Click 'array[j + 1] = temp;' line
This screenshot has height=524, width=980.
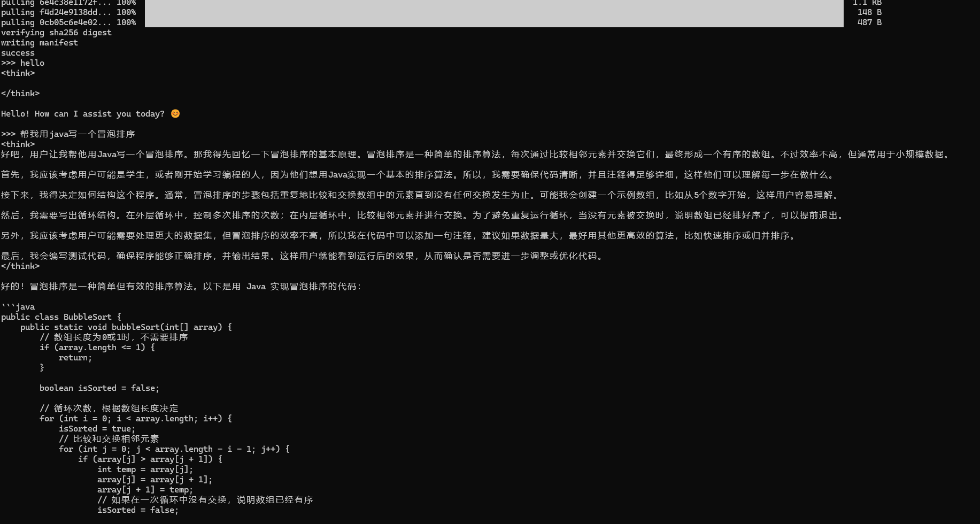coord(145,490)
